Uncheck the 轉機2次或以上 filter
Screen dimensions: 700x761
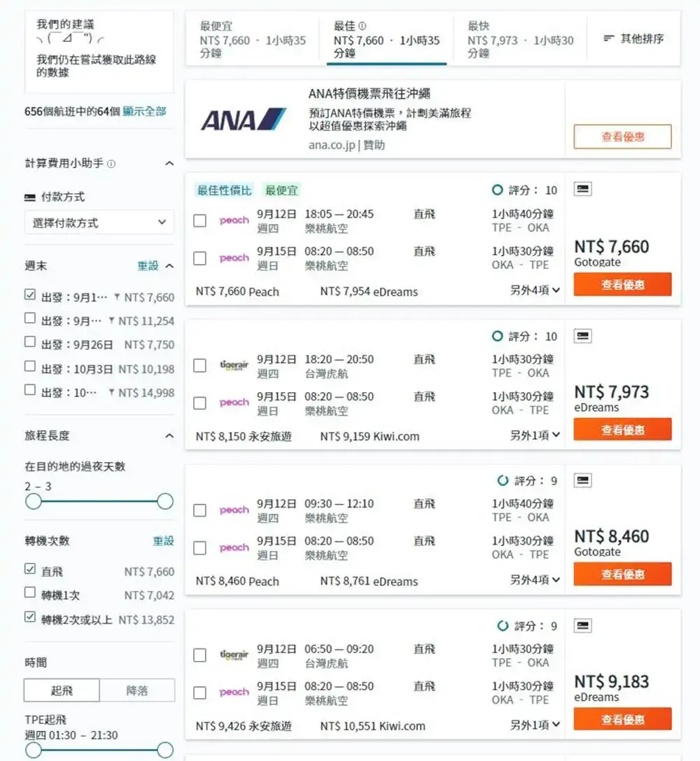[30, 617]
